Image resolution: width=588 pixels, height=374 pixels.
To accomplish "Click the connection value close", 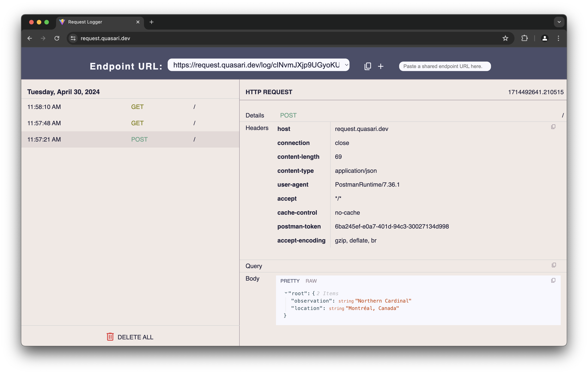I will (x=342, y=143).
